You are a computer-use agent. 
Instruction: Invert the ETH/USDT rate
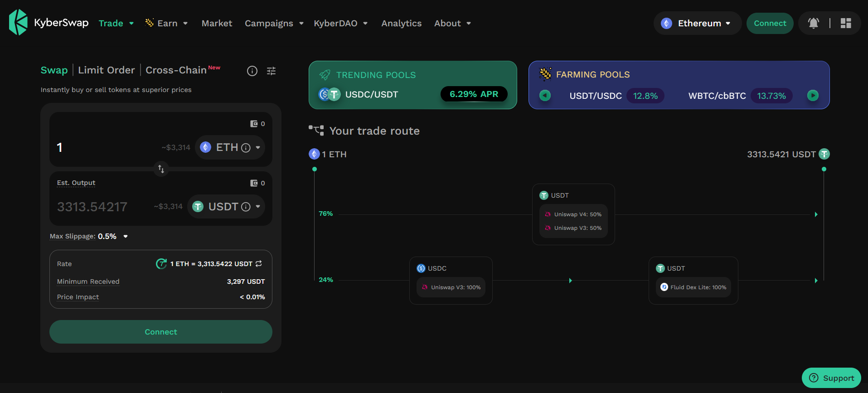(x=259, y=263)
